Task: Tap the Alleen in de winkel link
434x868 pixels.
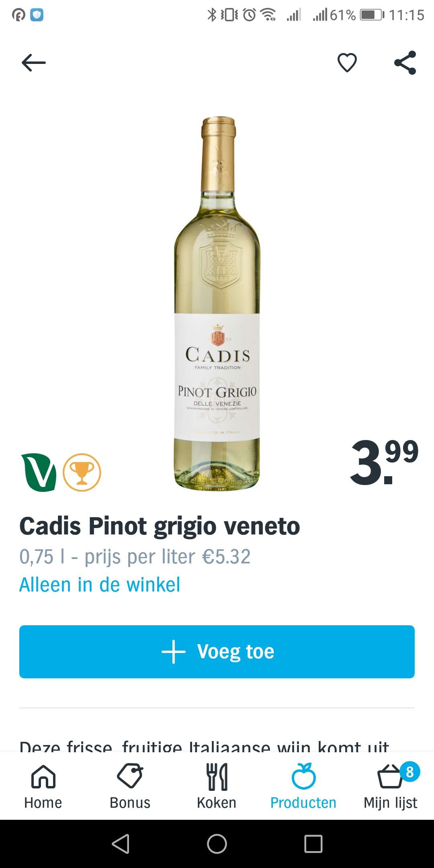Action: coord(100,585)
